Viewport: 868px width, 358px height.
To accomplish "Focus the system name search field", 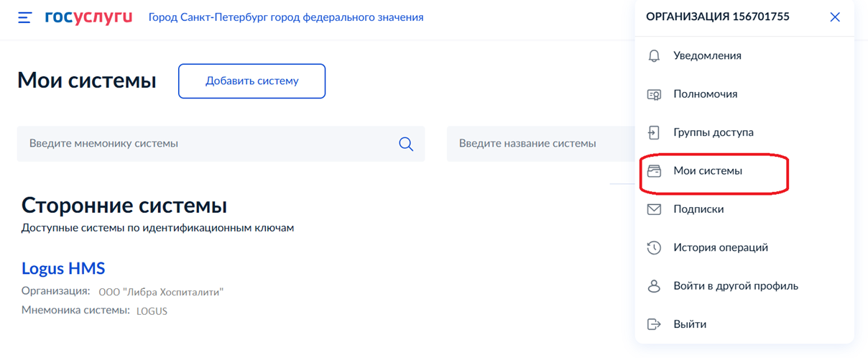I will [532, 144].
